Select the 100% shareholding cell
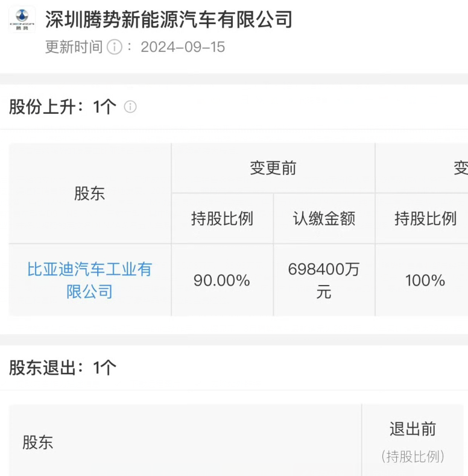The image size is (468, 476). click(x=425, y=280)
